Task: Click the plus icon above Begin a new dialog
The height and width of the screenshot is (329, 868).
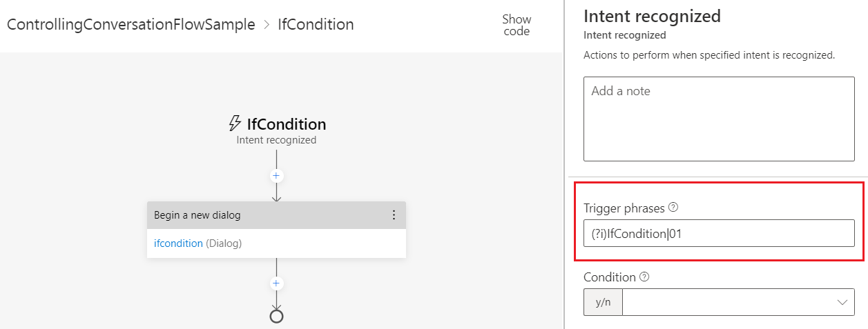Action: pyautogui.click(x=276, y=176)
